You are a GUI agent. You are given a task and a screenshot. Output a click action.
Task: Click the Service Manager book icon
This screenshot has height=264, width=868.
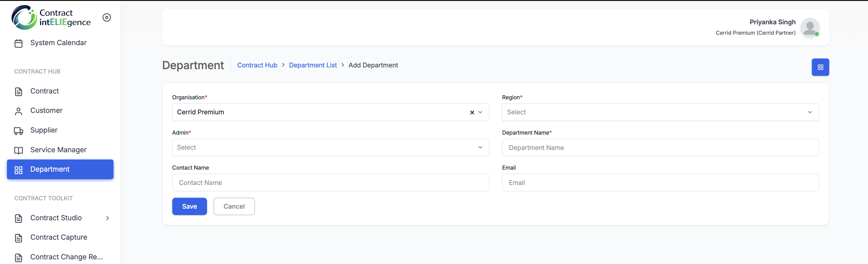[x=19, y=150]
